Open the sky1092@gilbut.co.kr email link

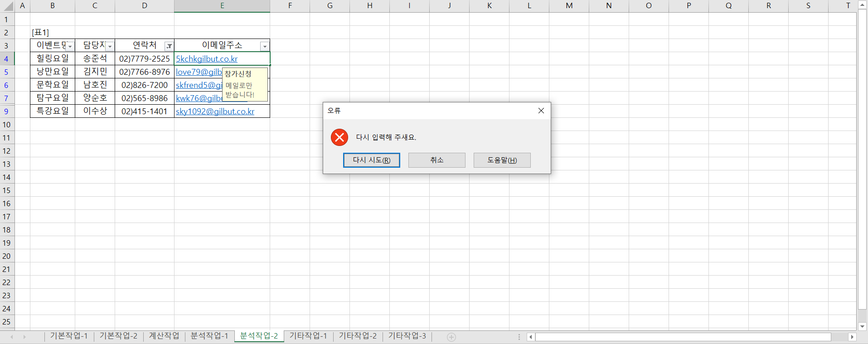click(x=215, y=111)
